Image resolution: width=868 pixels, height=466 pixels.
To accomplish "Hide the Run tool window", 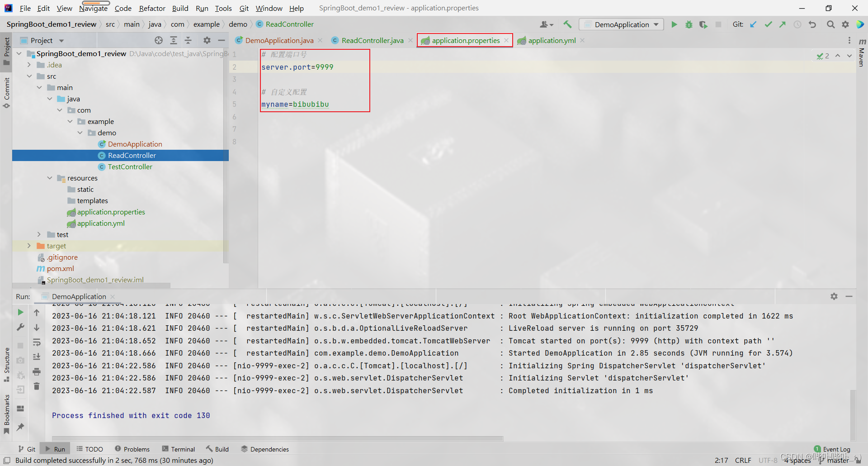I will coord(849,296).
